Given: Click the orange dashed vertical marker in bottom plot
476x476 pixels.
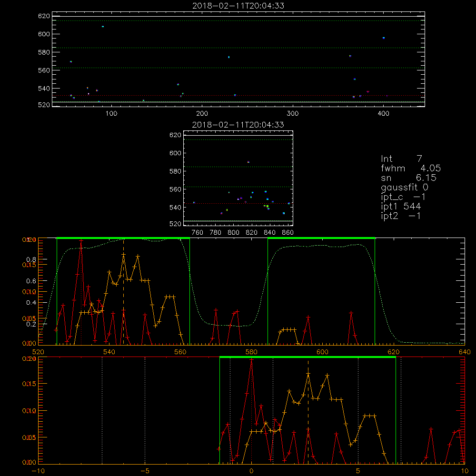Looking at the screenshot, I should click(308, 411).
